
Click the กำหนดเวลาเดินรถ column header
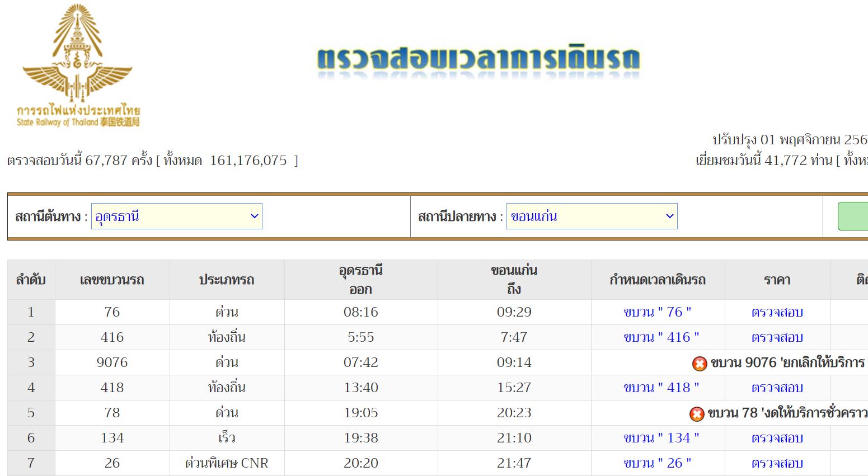point(658,280)
